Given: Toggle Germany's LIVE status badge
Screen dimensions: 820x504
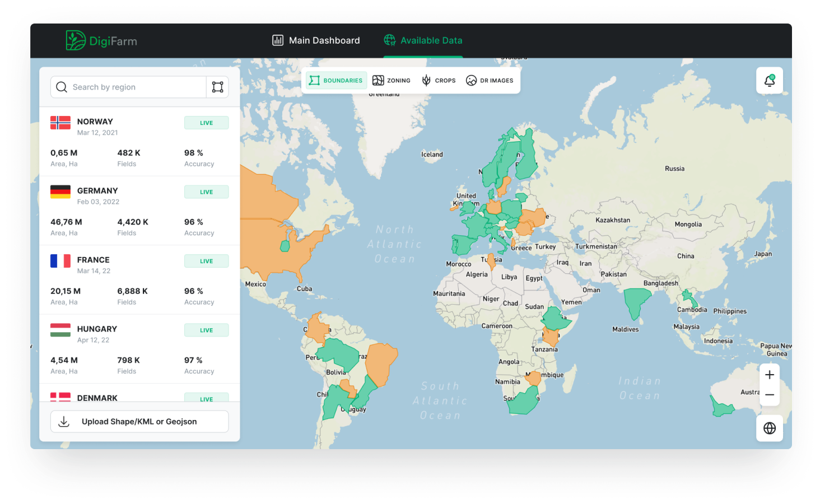Looking at the screenshot, I should point(206,192).
